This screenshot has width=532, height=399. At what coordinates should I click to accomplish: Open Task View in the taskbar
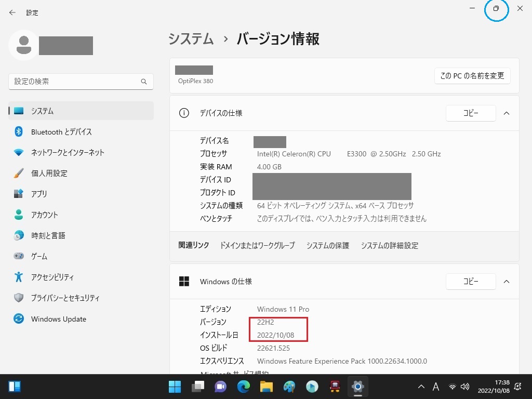click(x=198, y=387)
